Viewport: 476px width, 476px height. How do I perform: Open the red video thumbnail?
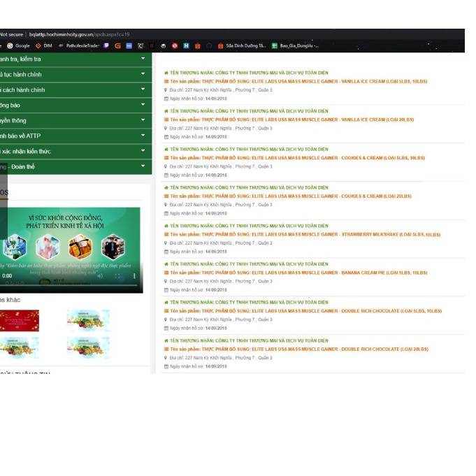(20, 321)
